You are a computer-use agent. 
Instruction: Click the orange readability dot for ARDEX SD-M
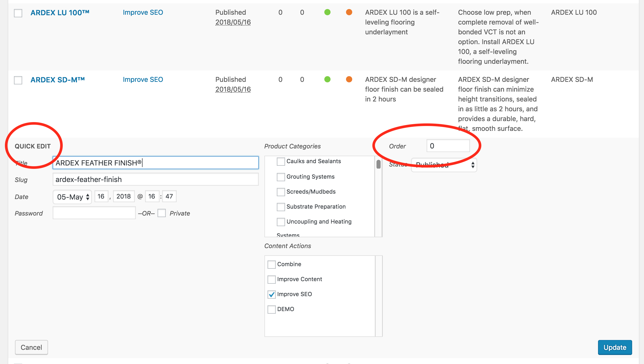(x=349, y=79)
